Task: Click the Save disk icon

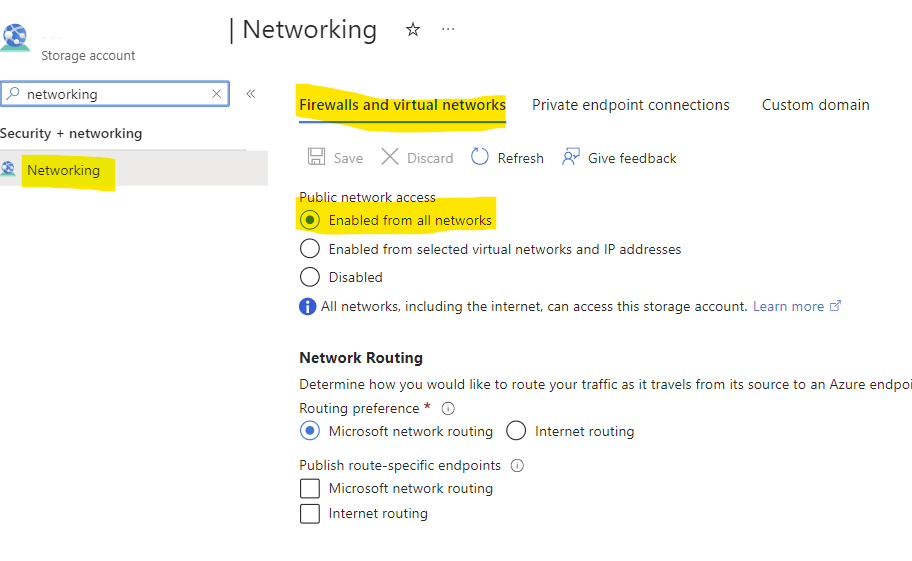Action: pyautogui.click(x=316, y=156)
